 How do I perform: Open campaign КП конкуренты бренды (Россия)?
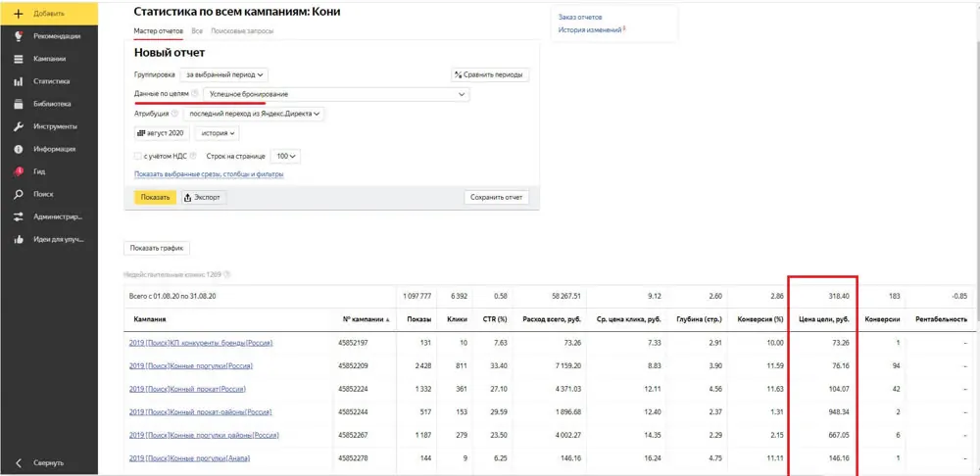[201, 343]
